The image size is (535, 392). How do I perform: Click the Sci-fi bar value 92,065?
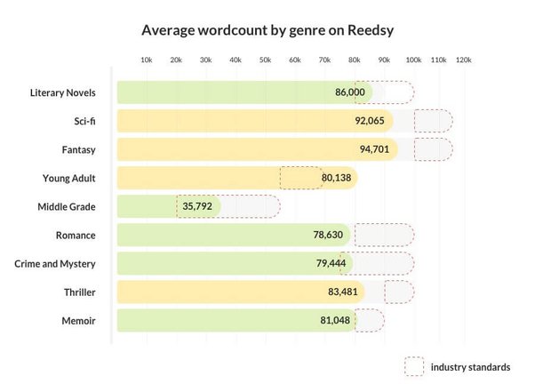pyautogui.click(x=370, y=121)
